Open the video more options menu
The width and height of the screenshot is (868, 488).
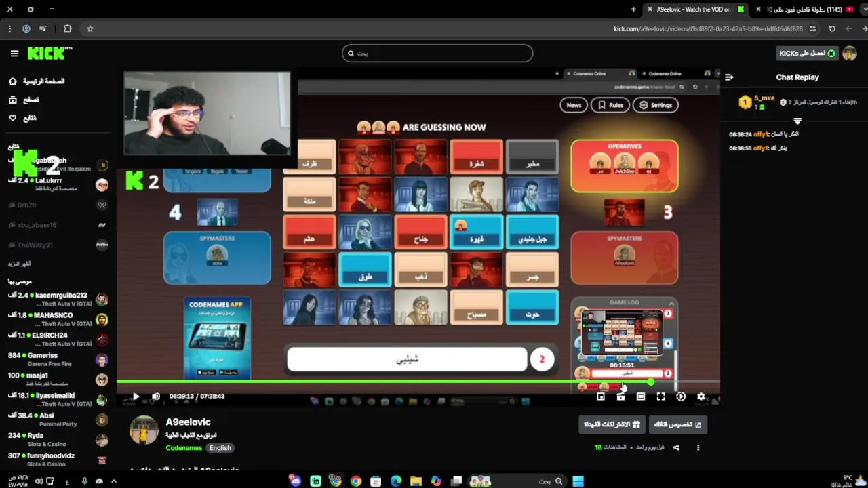(x=698, y=447)
